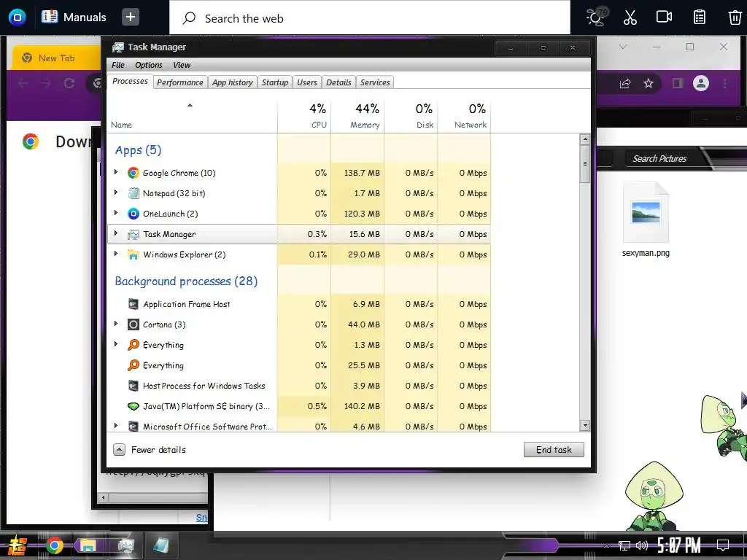Select the Chrome New Tab tab

[x=56, y=58]
